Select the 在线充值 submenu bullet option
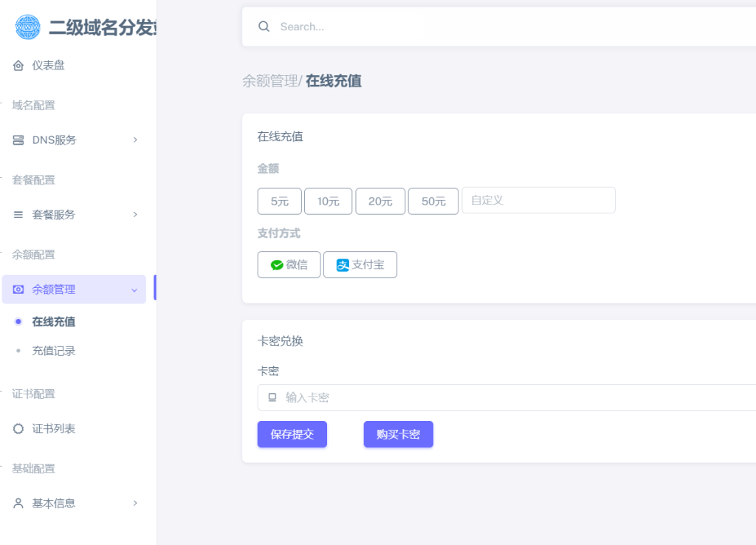This screenshot has height=545, width=756. tap(52, 321)
